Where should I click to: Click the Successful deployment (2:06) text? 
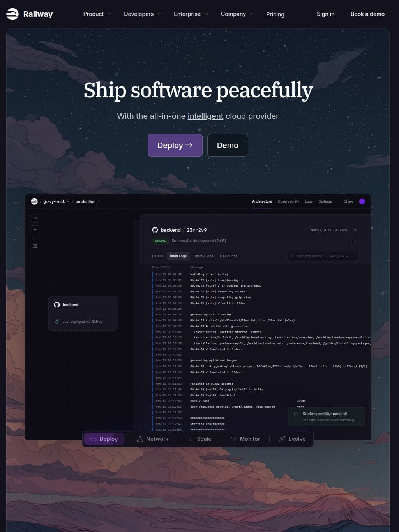point(199,241)
